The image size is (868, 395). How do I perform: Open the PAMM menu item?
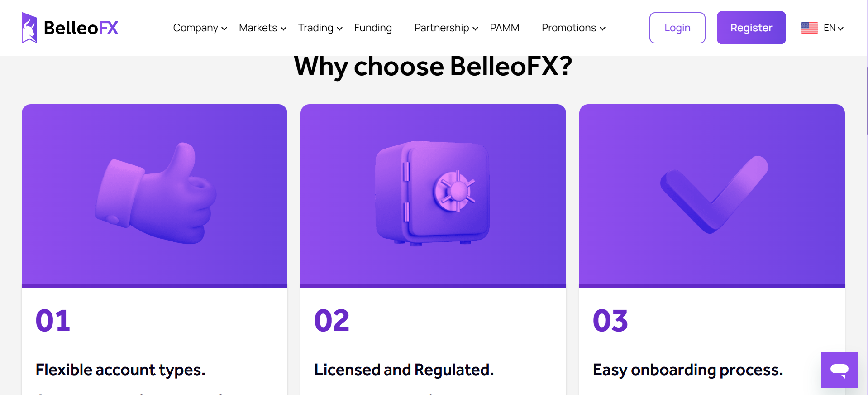pos(505,28)
